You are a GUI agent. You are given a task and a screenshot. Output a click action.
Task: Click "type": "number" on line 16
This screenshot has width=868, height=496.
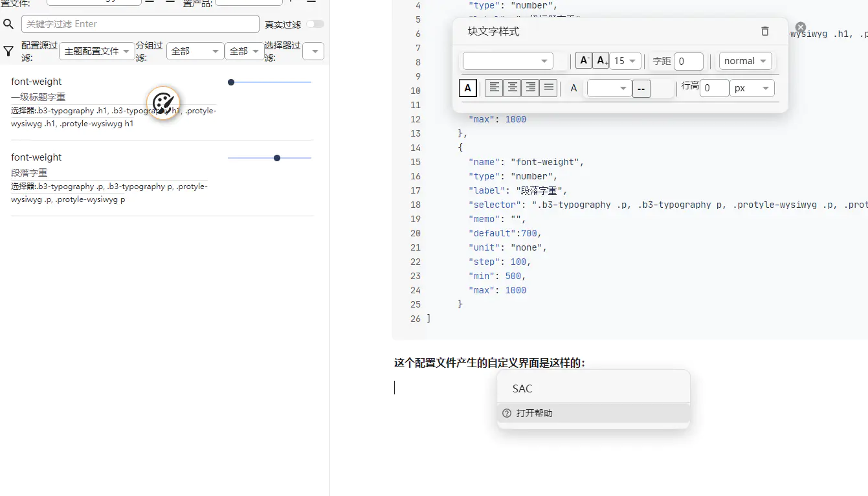[x=513, y=176]
